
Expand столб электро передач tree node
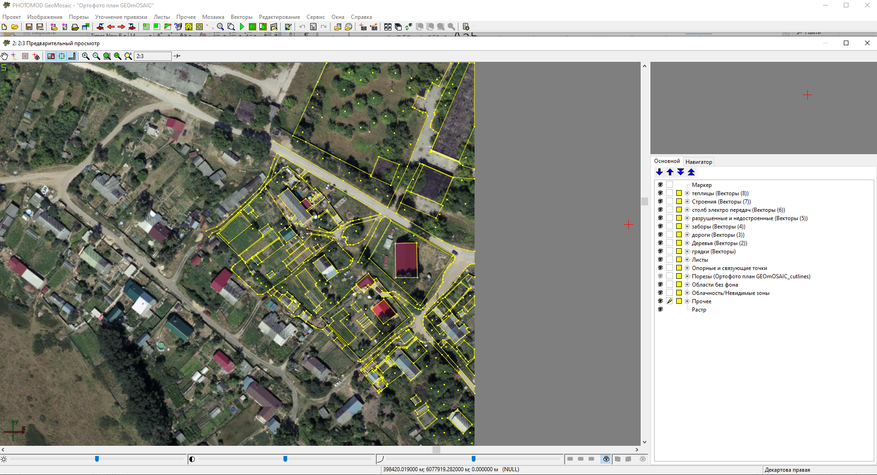pyautogui.click(x=687, y=210)
